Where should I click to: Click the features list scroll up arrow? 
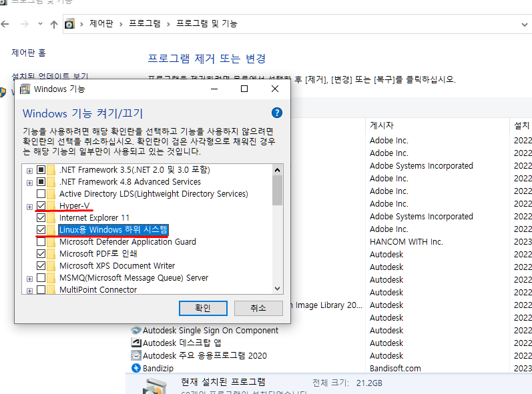pyautogui.click(x=277, y=170)
